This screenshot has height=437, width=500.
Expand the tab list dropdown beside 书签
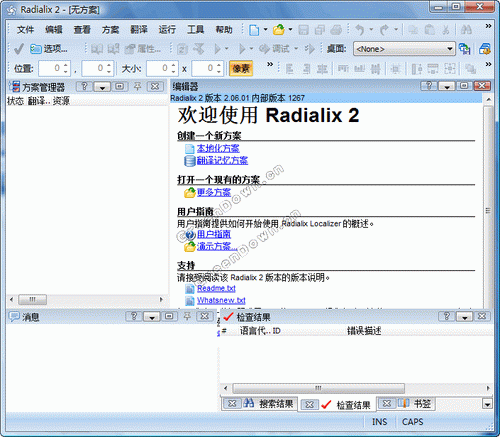click(487, 404)
